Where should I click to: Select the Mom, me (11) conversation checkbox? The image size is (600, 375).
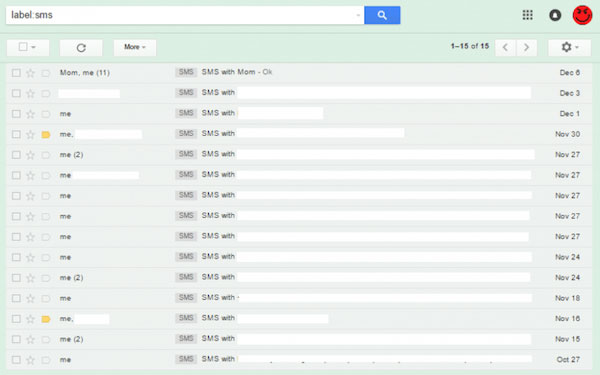(16, 73)
